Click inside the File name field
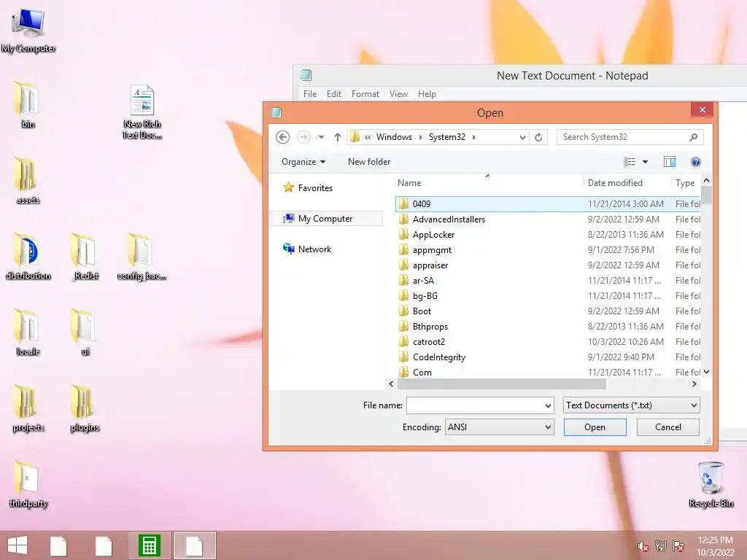Viewport: 747px width, 560px height. click(475, 405)
